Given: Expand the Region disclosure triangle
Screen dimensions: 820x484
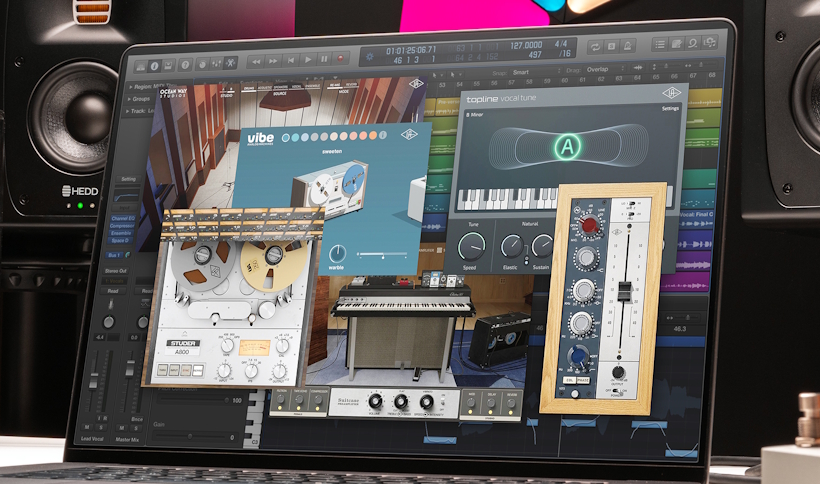Looking at the screenshot, I should click(130, 87).
